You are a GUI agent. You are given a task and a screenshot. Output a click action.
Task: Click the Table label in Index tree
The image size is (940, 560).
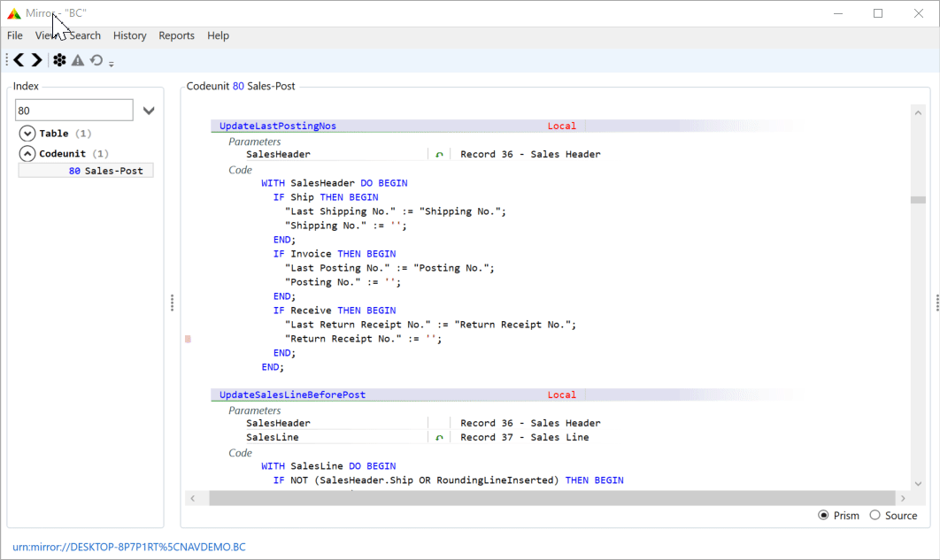[54, 134]
